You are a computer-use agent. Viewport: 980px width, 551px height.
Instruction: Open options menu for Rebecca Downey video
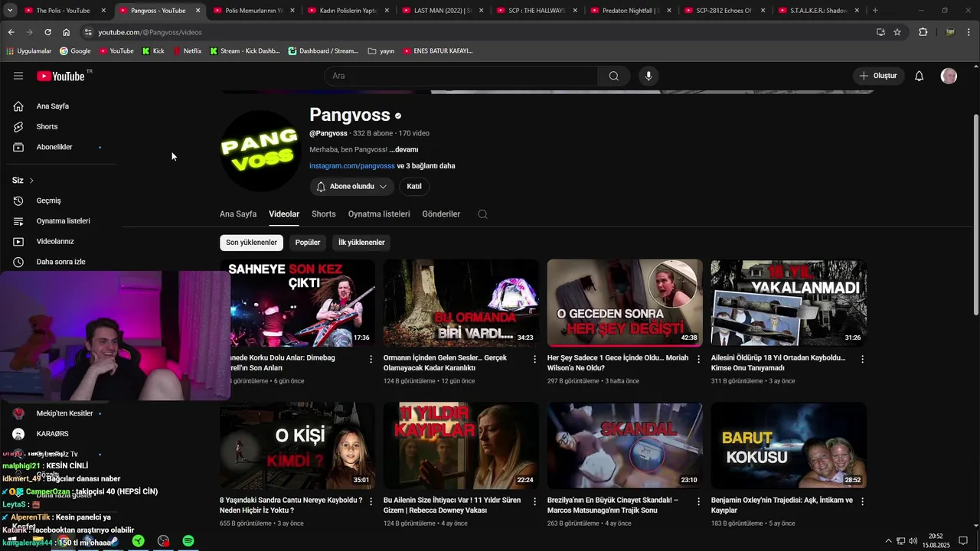(535, 501)
